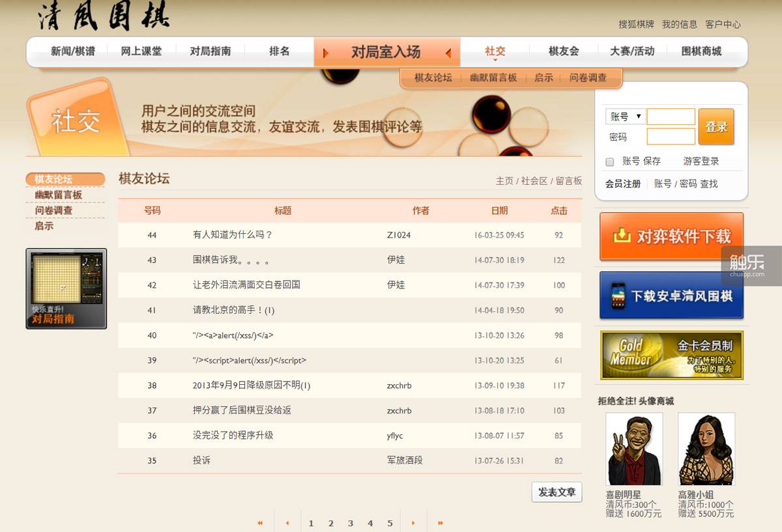Screen dimensions: 782x532
Task: Open the 网上课堂 nav menu
Action: point(141,51)
